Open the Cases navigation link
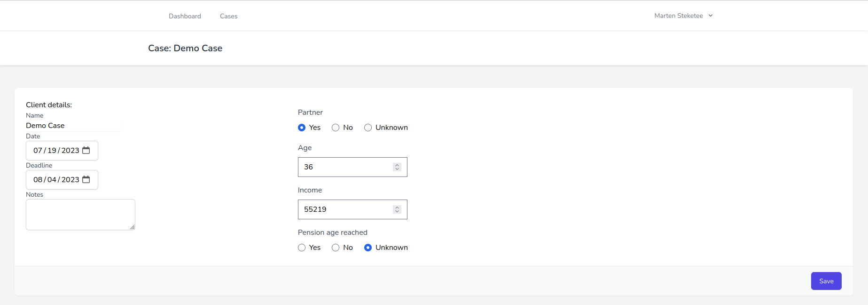Viewport: 868px width, 305px height. (228, 16)
